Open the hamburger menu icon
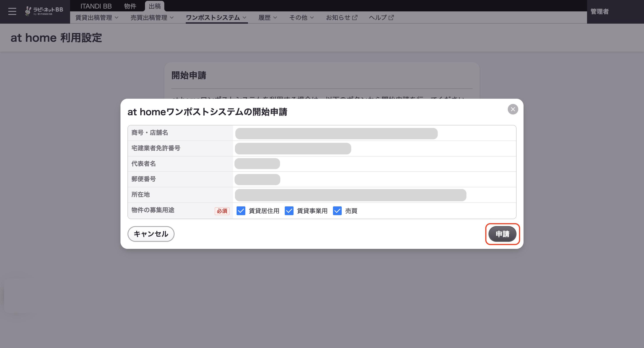Screen dimensions: 644x348 [x=12, y=11]
